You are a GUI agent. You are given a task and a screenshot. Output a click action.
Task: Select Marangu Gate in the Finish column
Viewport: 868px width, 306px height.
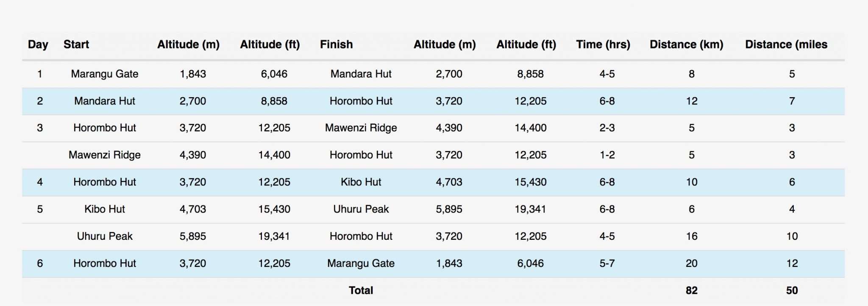(361, 263)
